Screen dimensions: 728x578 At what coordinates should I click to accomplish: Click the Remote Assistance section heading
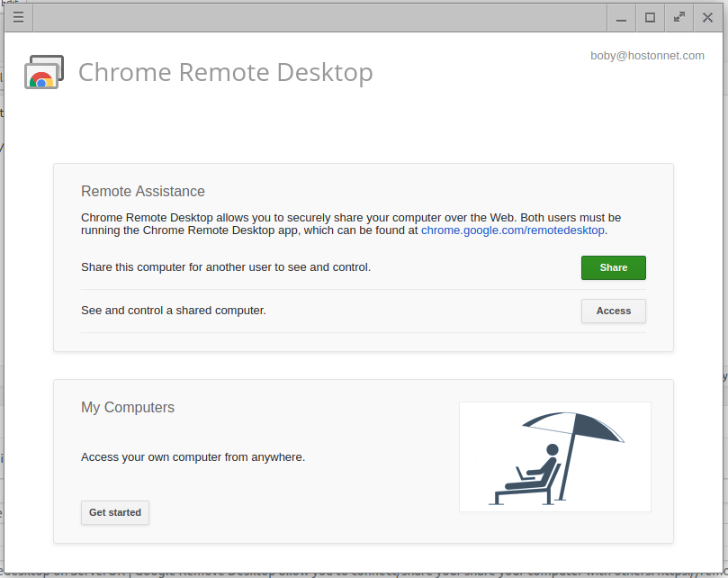pyautogui.click(x=142, y=191)
